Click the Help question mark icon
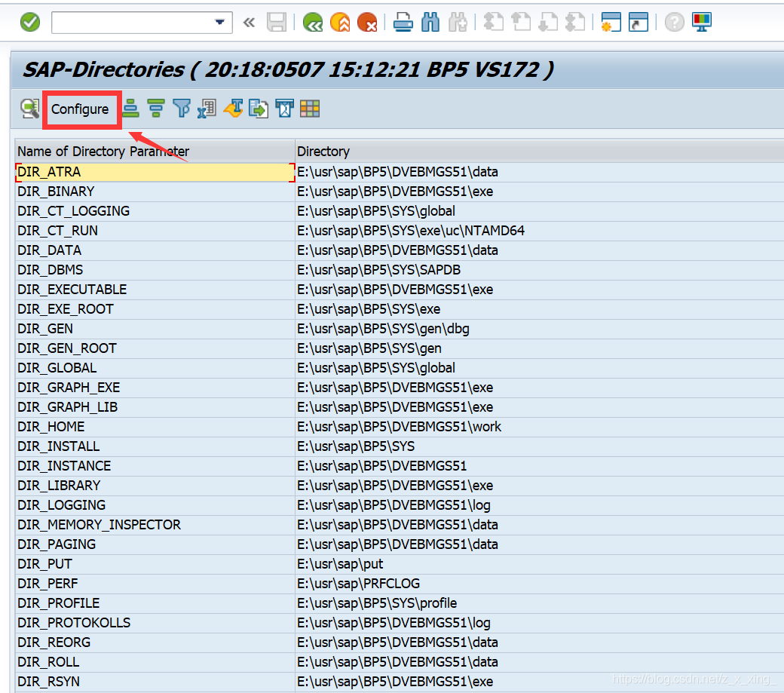Viewport: 784px width, 693px height. coord(675,23)
